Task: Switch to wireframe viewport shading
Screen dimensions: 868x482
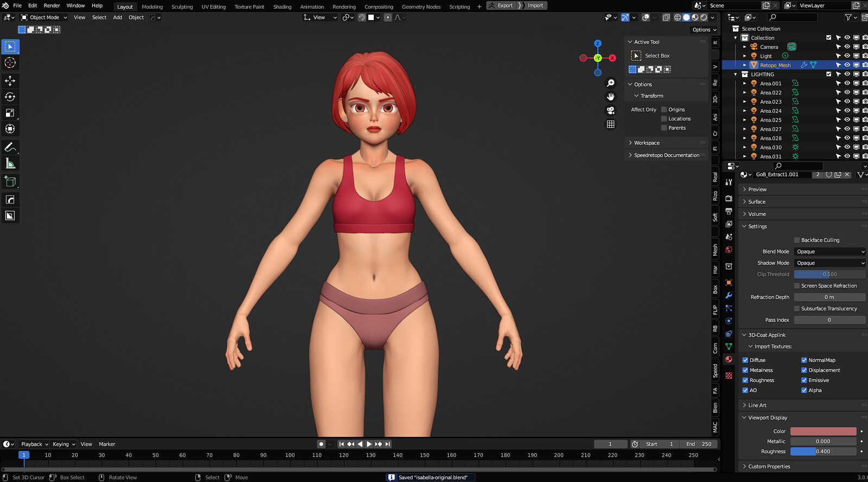Action: point(678,17)
